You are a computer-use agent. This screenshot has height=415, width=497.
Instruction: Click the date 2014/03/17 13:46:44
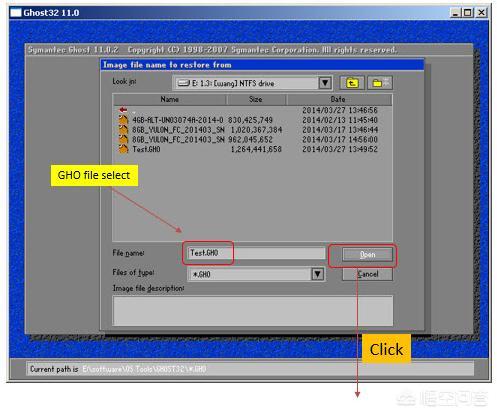tap(340, 130)
